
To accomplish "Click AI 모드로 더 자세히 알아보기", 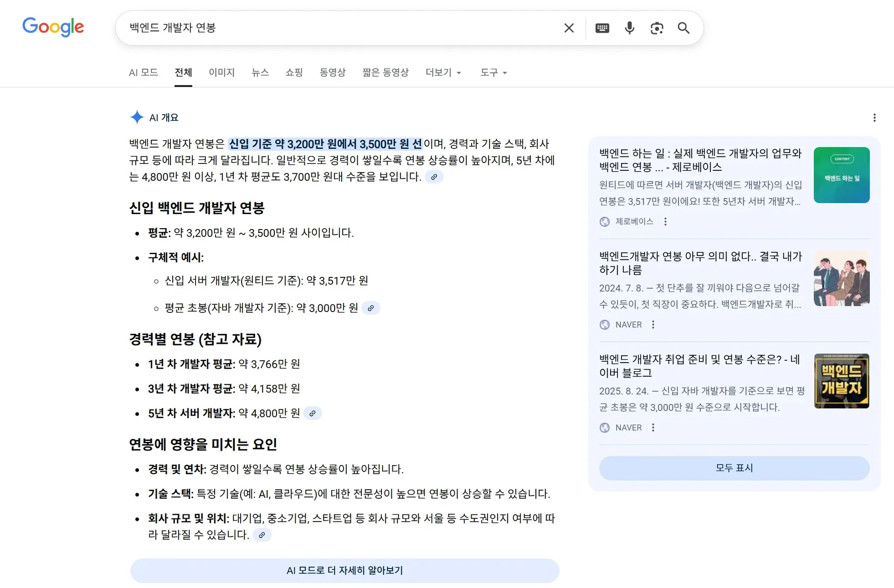I will click(345, 570).
